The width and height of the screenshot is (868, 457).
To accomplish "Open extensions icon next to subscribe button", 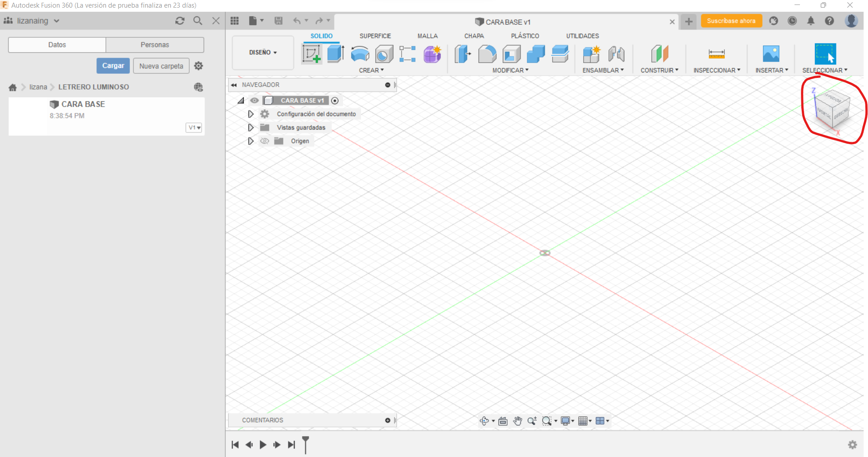I will [x=774, y=21].
